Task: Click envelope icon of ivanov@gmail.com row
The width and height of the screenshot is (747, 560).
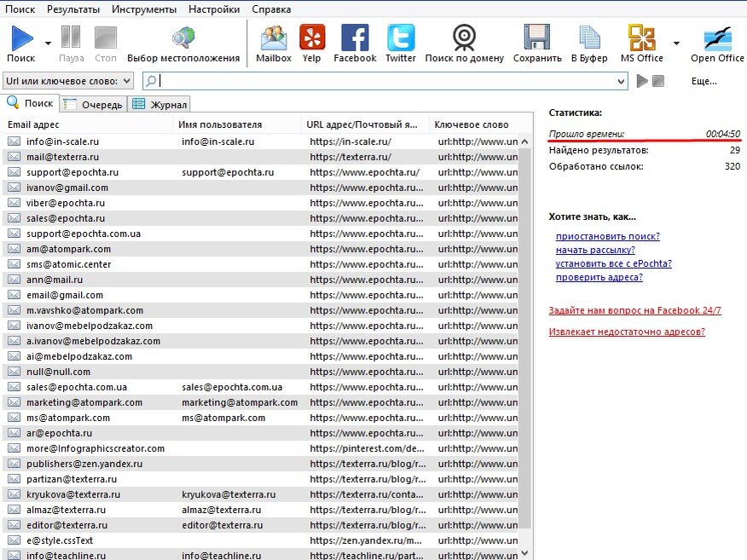Action: 14,188
